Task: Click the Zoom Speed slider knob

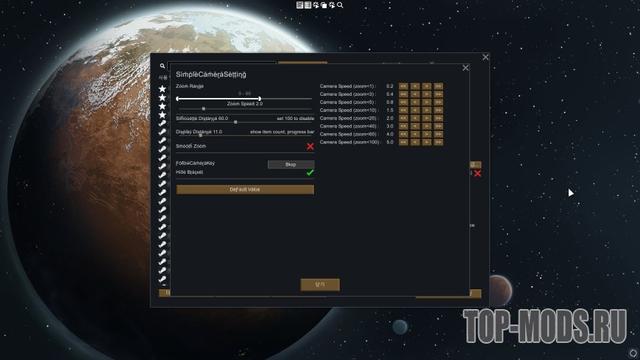Action: click(204, 109)
